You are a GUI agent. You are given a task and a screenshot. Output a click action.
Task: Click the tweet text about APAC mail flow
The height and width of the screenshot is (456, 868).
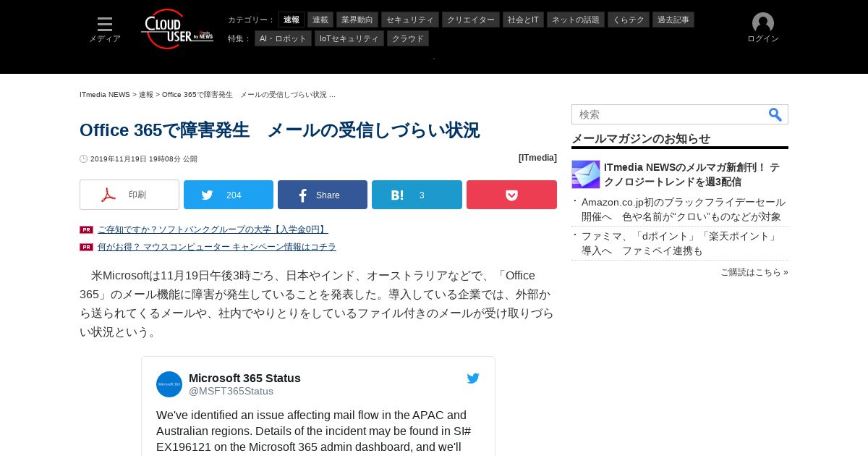tap(314, 431)
